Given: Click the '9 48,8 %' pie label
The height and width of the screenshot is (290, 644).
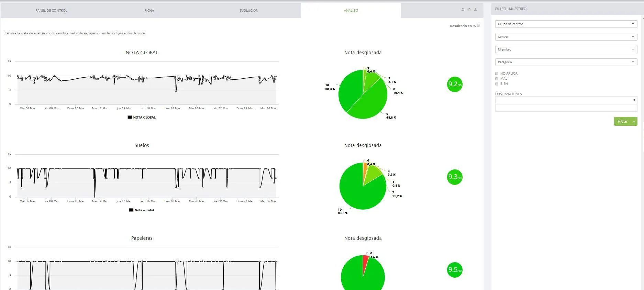Looking at the screenshot, I should pos(391,116).
